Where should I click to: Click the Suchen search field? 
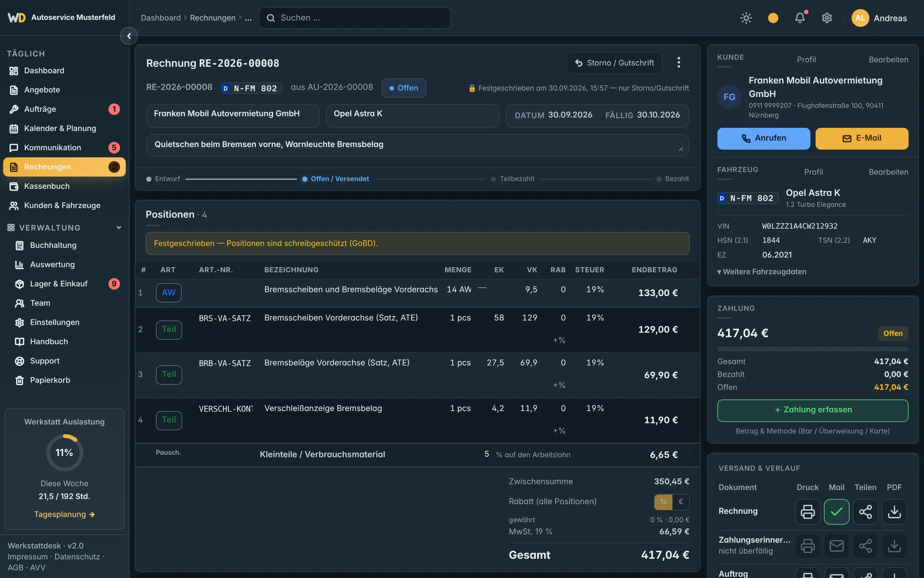[x=355, y=18]
